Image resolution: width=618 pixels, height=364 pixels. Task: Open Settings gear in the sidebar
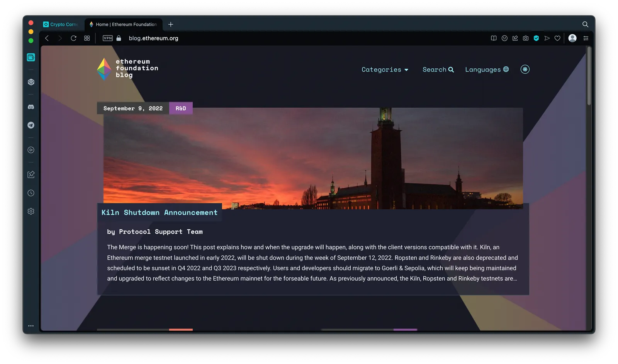point(31,211)
